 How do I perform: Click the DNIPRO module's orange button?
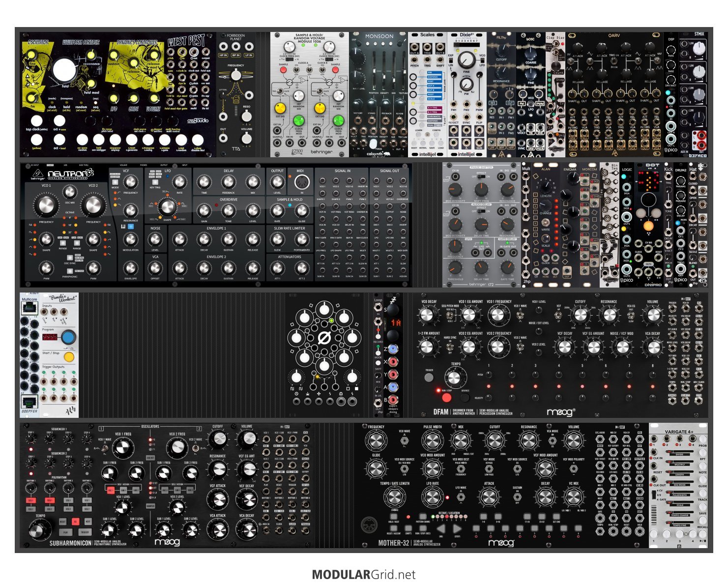[648, 227]
